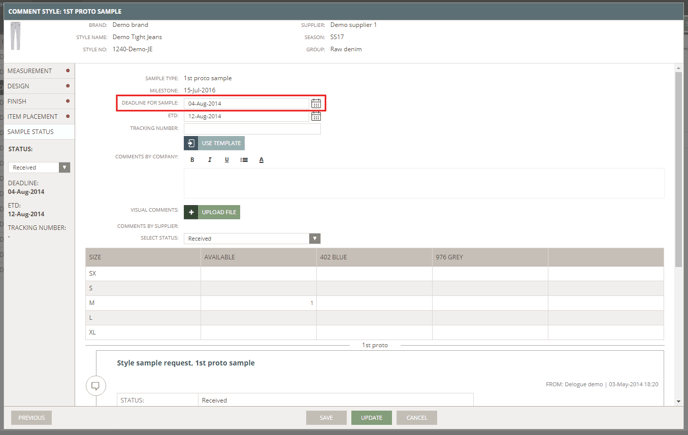The image size is (688, 435).
Task: Apply italic formatting in company comments
Action: tap(209, 160)
